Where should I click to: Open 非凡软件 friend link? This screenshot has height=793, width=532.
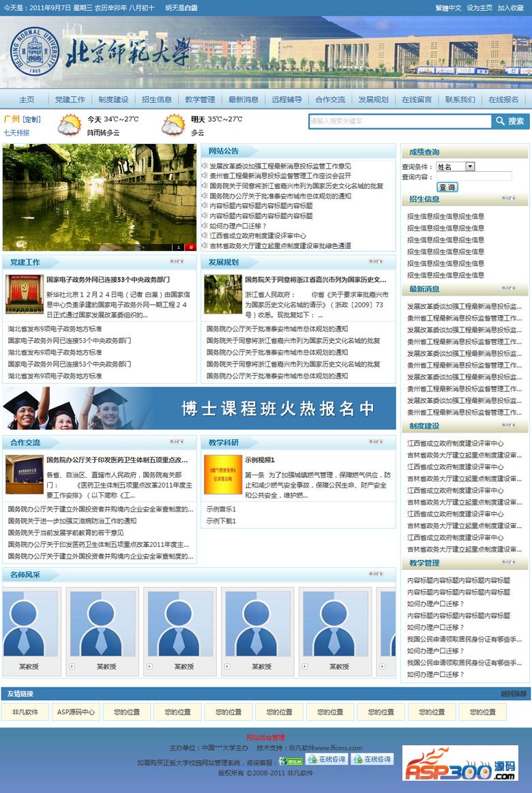(x=25, y=712)
